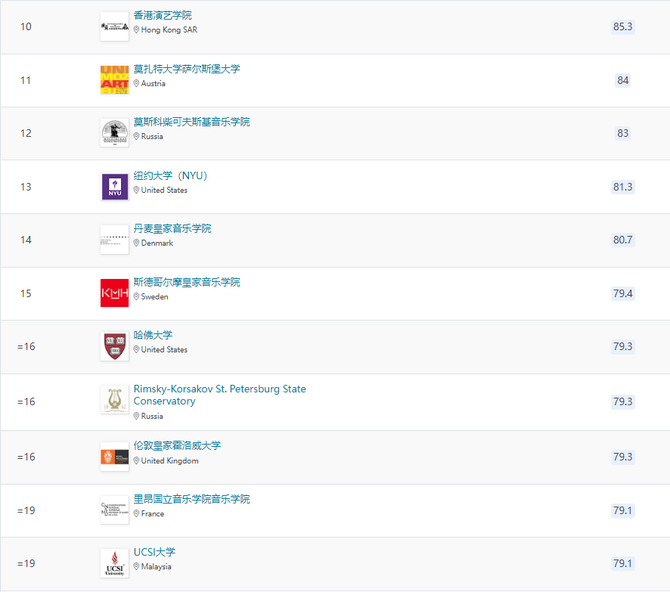This screenshot has width=670, height=592.
Task: Click the 79.3 score in Harvard row
Action: point(623,346)
